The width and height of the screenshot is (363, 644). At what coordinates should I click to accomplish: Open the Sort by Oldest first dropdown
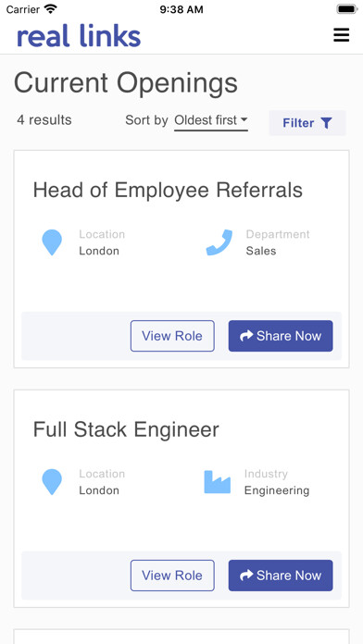(211, 120)
